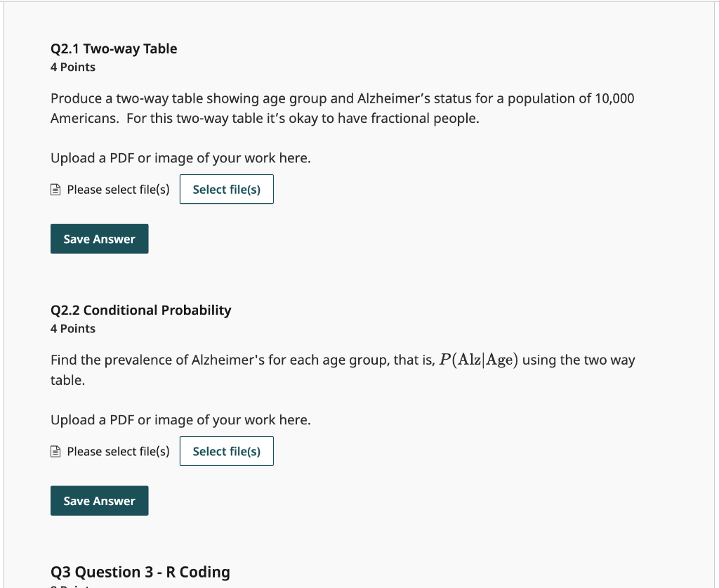Click the document icon beside Q2.1 file upload
This screenshot has width=719, height=588.
(55, 189)
